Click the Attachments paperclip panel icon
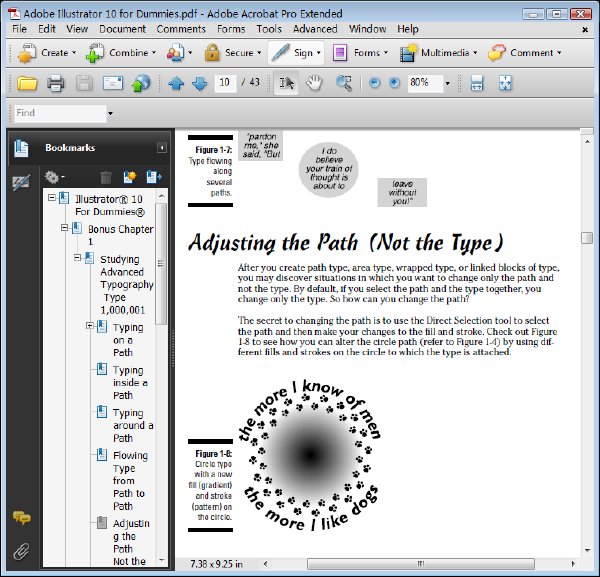 tap(21, 551)
